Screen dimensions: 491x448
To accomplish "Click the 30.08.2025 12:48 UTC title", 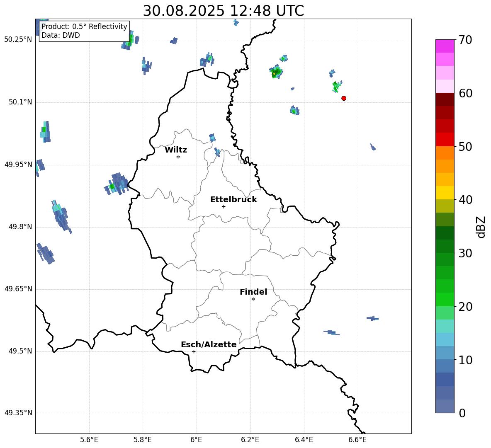I will click(x=223, y=11).
